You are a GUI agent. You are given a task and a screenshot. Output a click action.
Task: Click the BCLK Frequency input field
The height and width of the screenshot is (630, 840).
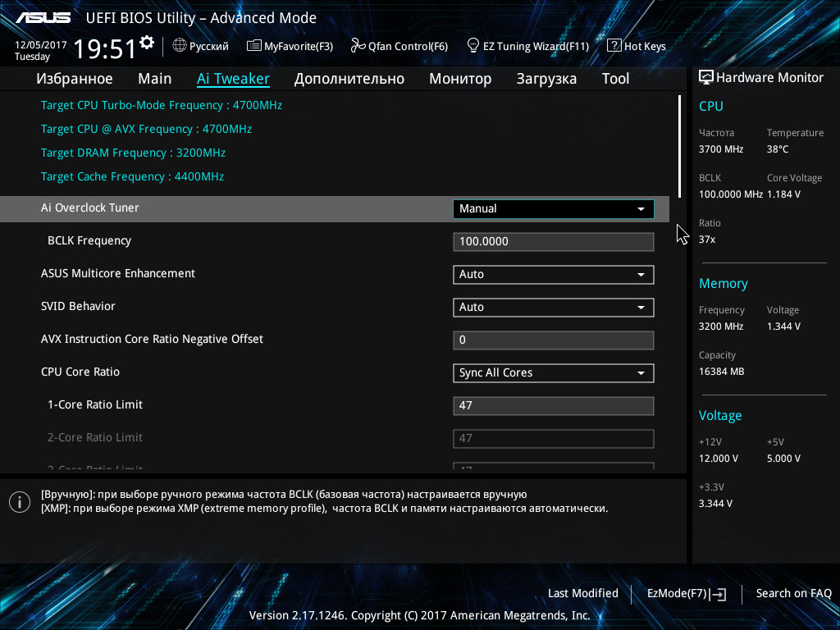(554, 242)
